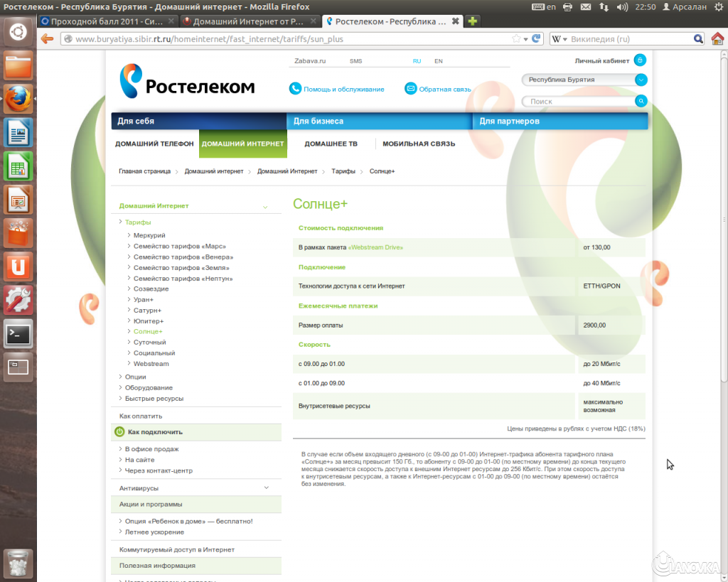The width and height of the screenshot is (728, 582).
Task: Open ДОМАШНЕЕ ТВ menu item
Action: (x=331, y=144)
